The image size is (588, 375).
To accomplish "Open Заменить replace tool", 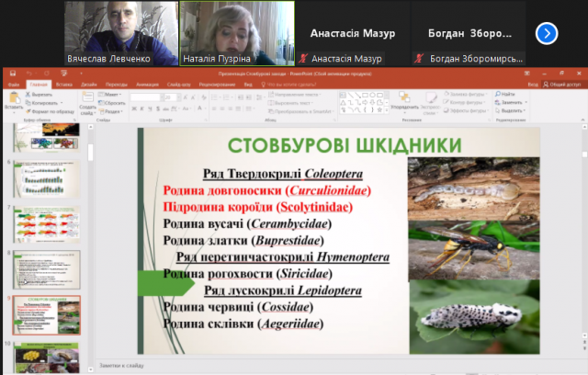I will 511,102.
